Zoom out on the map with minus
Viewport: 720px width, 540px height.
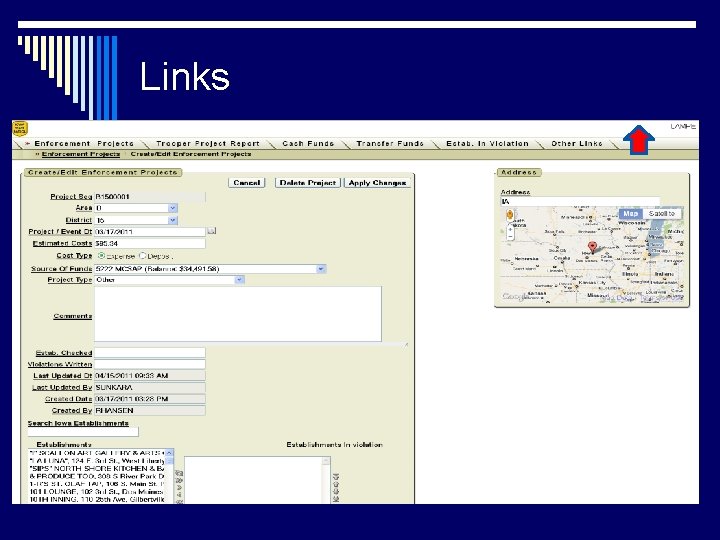pyautogui.click(x=510, y=236)
